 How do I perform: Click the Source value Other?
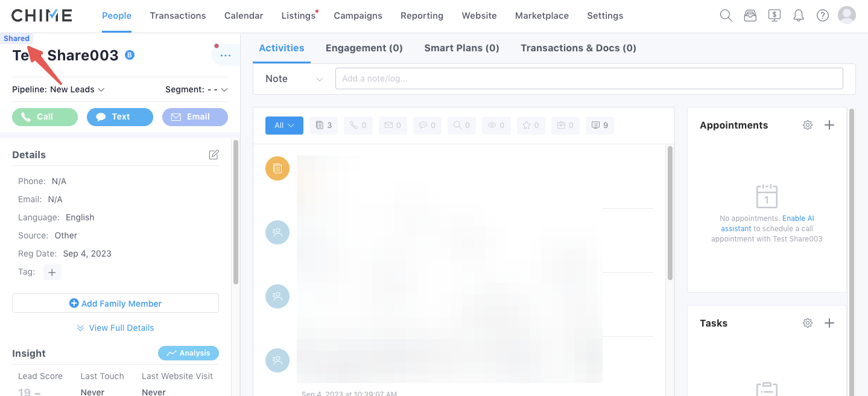pos(66,235)
